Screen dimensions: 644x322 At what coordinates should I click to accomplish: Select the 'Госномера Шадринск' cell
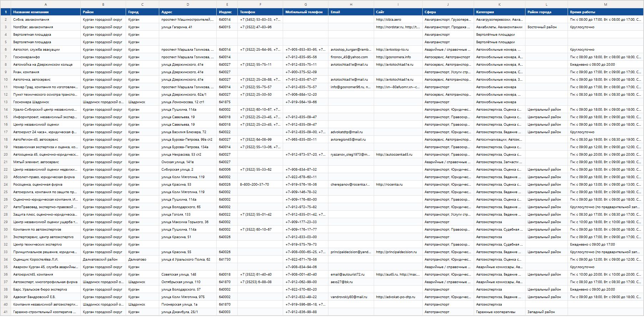(46, 102)
